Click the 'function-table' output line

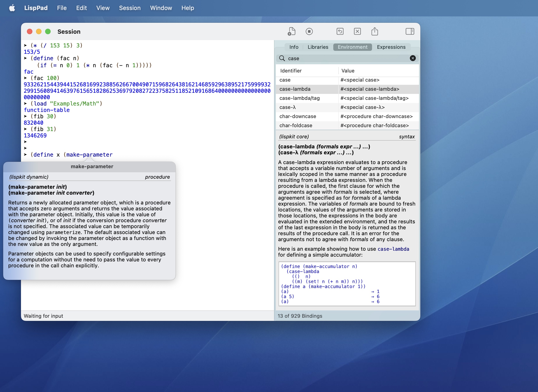point(47,110)
